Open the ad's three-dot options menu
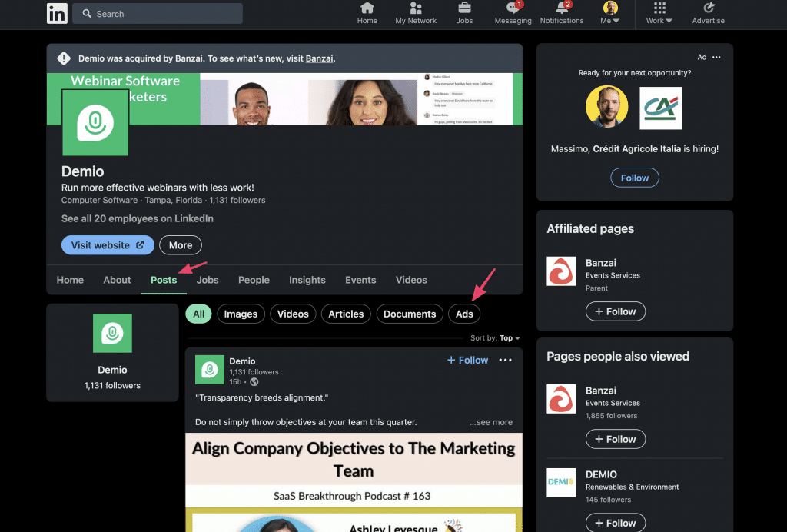This screenshot has width=787, height=532. [x=716, y=57]
